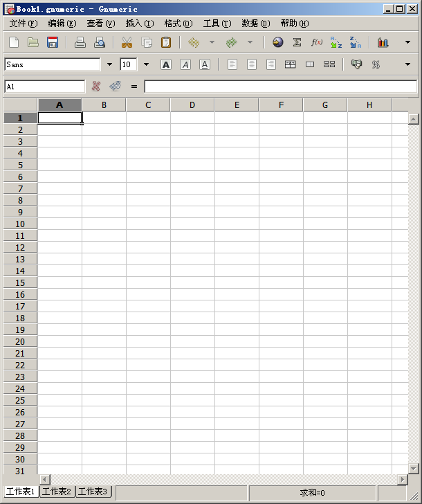Center horizontally across the selection
The width and height of the screenshot is (422, 504).
pos(291,64)
